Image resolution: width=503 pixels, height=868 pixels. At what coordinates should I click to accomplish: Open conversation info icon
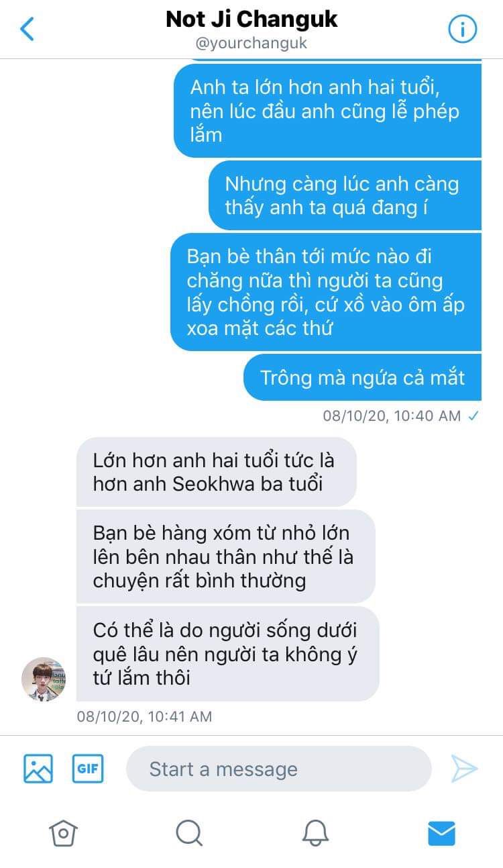(462, 29)
